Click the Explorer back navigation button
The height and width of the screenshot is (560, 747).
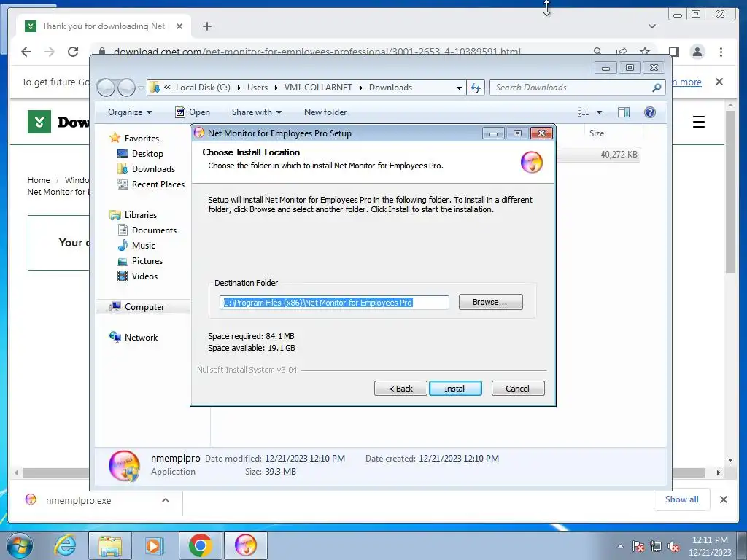107,87
